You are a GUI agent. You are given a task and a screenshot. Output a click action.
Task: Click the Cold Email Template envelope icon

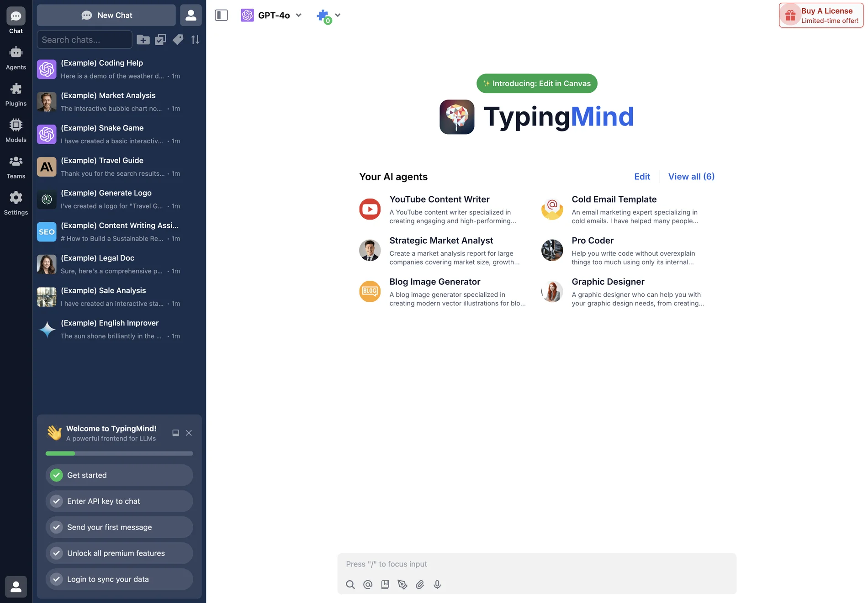tap(552, 209)
